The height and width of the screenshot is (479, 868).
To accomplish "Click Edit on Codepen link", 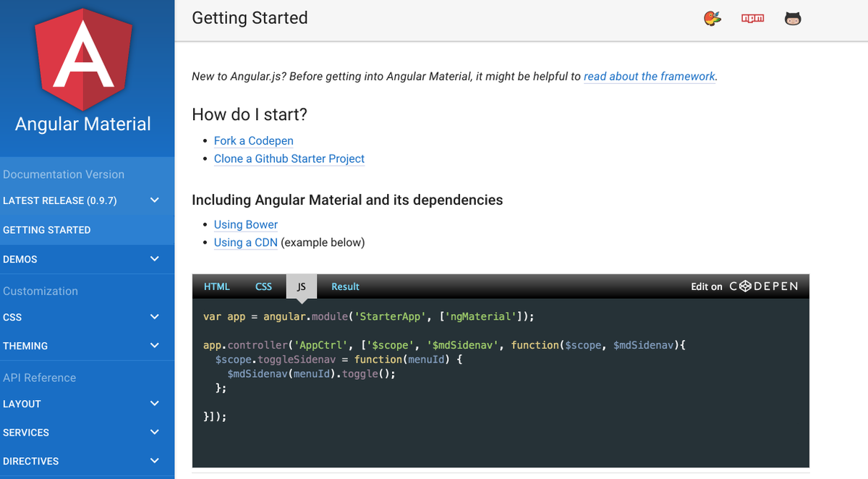I will point(744,287).
